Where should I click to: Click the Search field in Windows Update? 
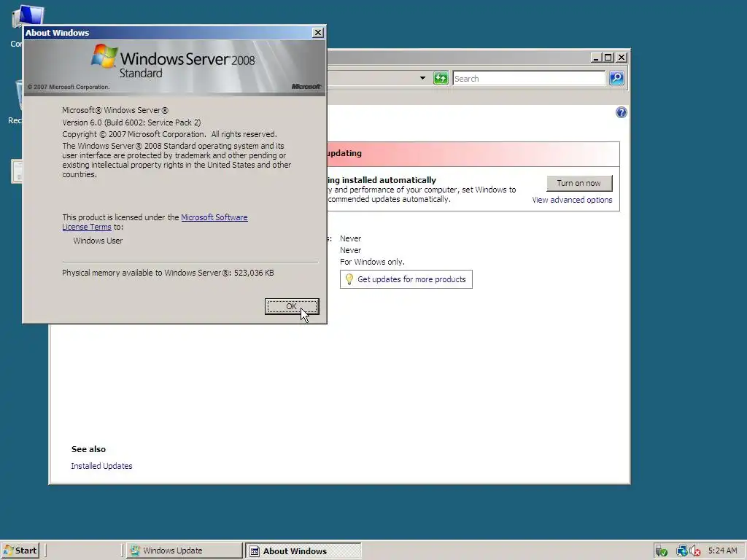528,79
